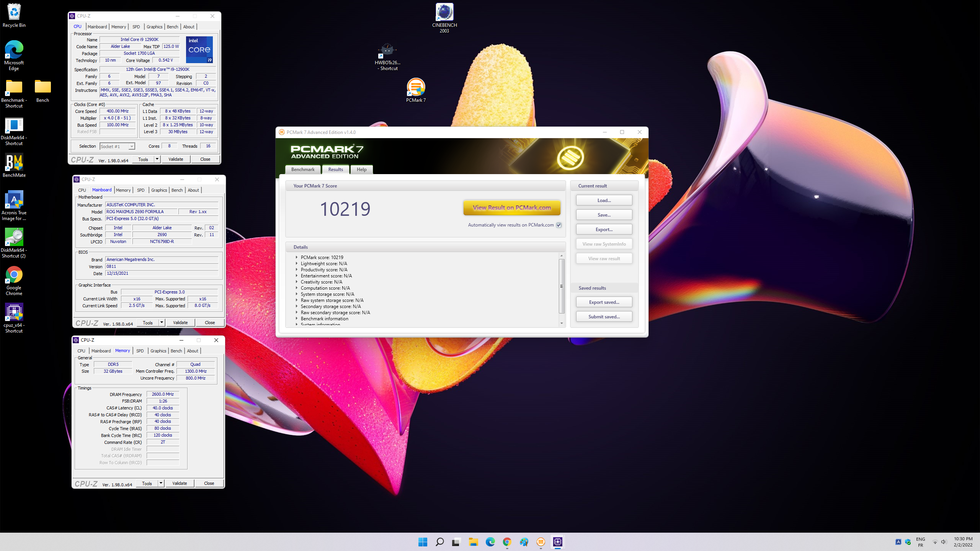Viewport: 980px width, 551px height.
Task: Expand Lightweight score detail row
Action: pyautogui.click(x=297, y=263)
